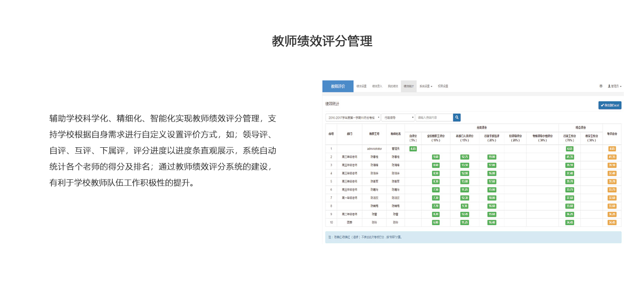
Task: Open the envelope messages icon
Action: [601, 86]
